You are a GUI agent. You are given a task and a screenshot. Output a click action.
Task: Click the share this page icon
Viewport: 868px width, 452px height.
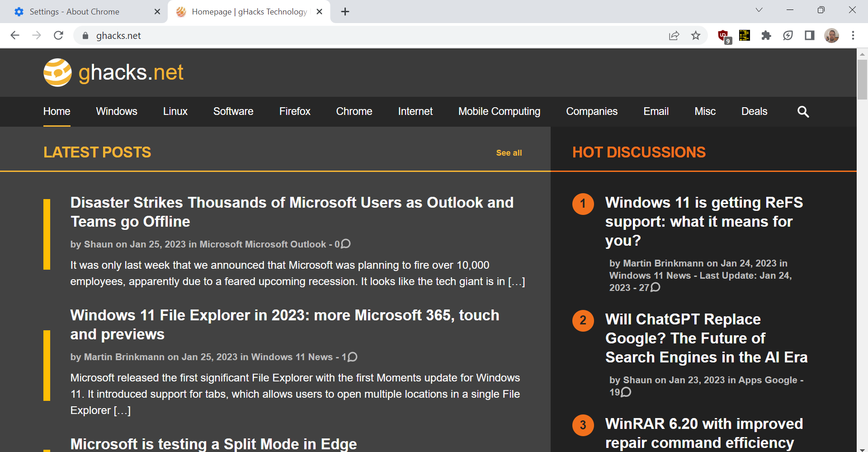click(x=674, y=36)
